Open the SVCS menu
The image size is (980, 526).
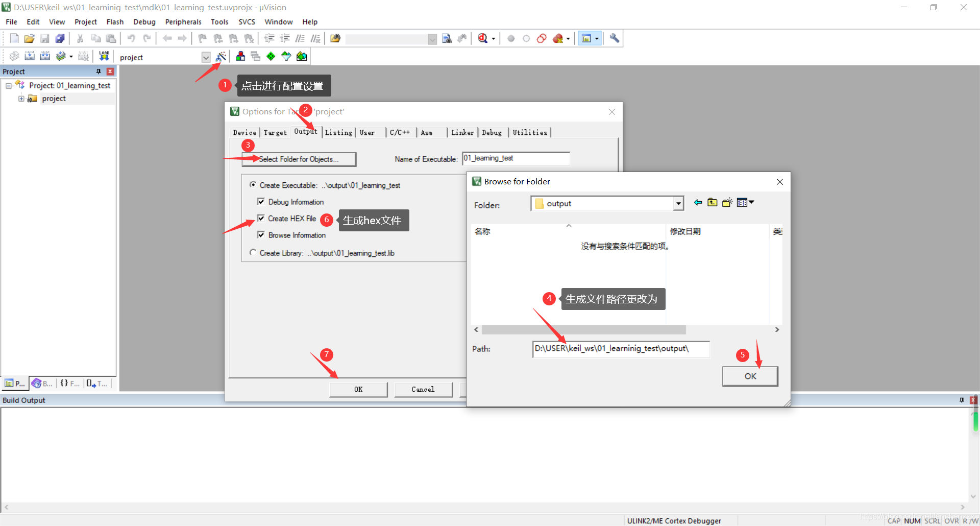click(247, 22)
